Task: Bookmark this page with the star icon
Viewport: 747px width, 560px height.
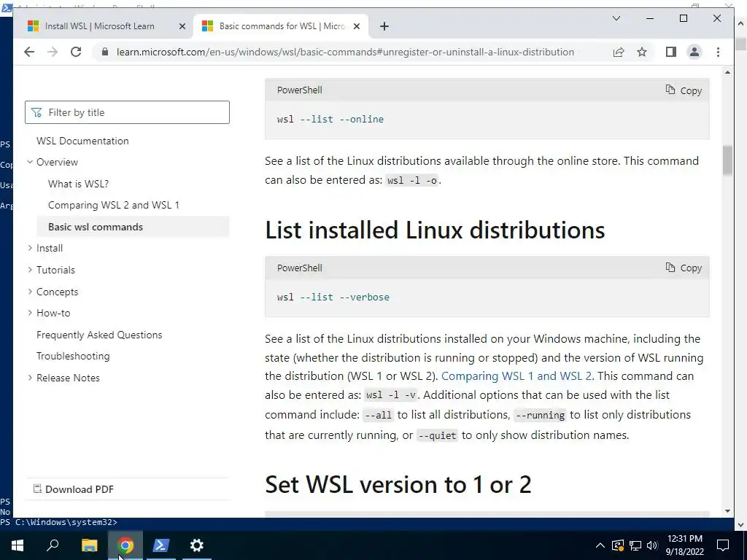Action: coord(642,52)
